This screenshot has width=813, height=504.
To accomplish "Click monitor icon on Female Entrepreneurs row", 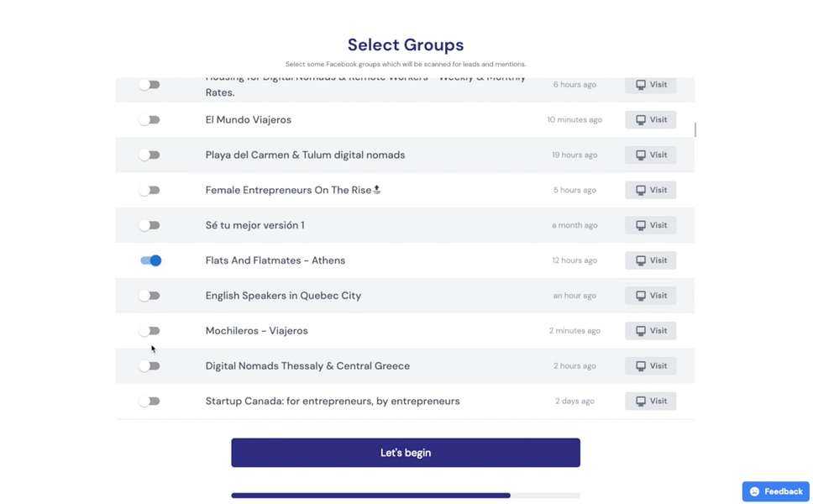I will coord(641,191).
